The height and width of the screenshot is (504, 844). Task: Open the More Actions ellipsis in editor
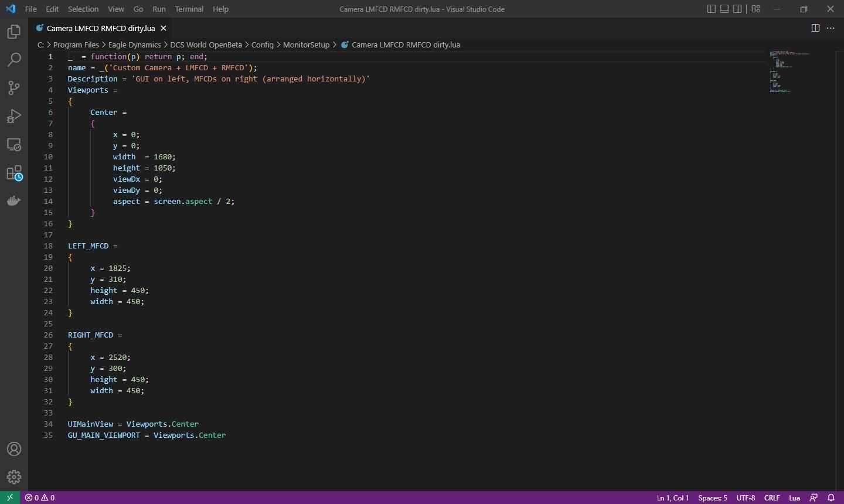tap(831, 28)
